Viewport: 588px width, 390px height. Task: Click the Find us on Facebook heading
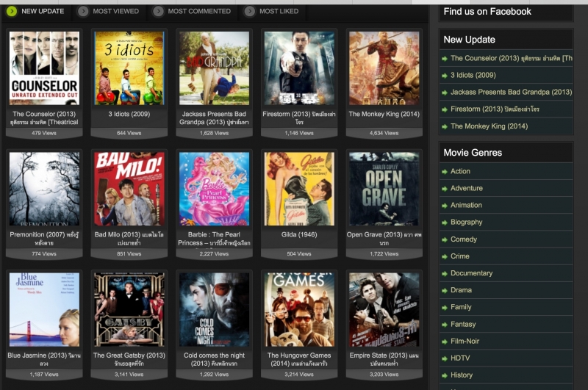(487, 12)
